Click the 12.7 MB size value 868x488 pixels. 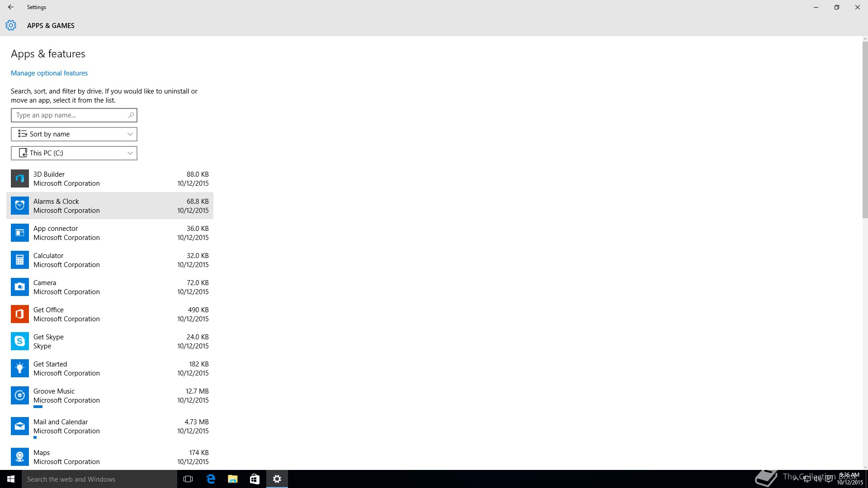(197, 391)
